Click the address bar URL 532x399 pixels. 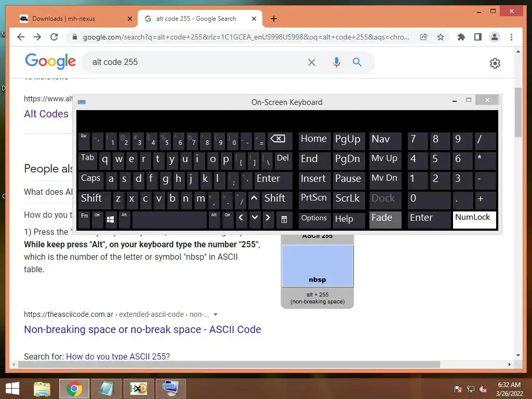coord(246,37)
